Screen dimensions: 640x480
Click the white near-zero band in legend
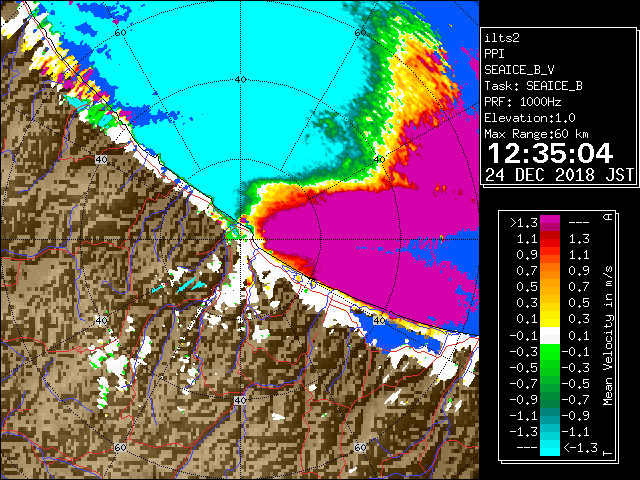click(550, 336)
